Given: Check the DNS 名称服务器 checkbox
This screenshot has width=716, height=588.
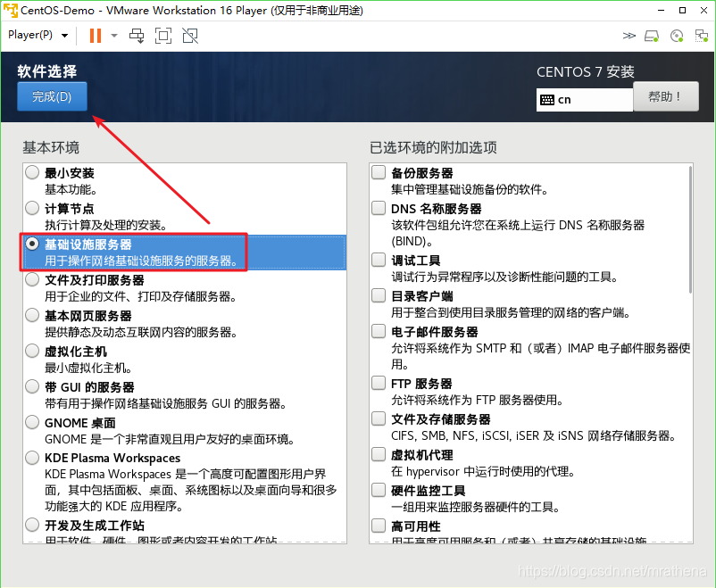Looking at the screenshot, I should point(379,208).
